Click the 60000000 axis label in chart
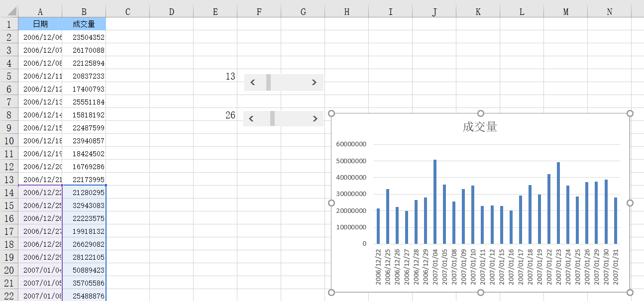Screen dimensions: 644x301 351,144
